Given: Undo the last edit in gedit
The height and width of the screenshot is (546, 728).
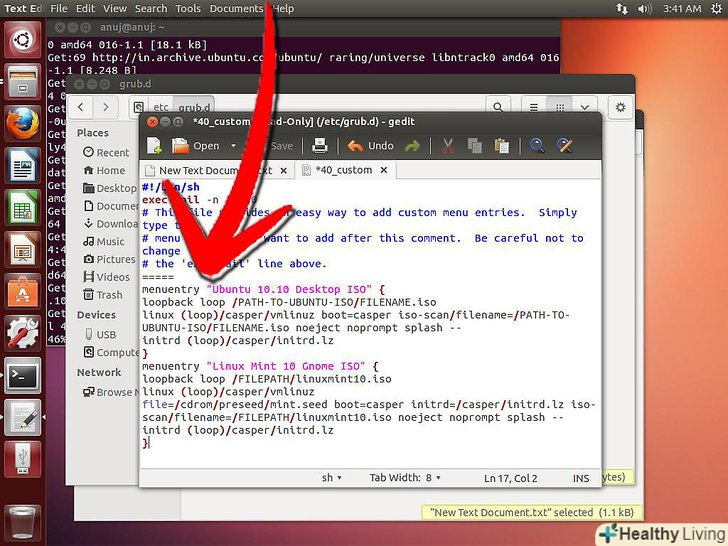Looking at the screenshot, I should [x=370, y=146].
